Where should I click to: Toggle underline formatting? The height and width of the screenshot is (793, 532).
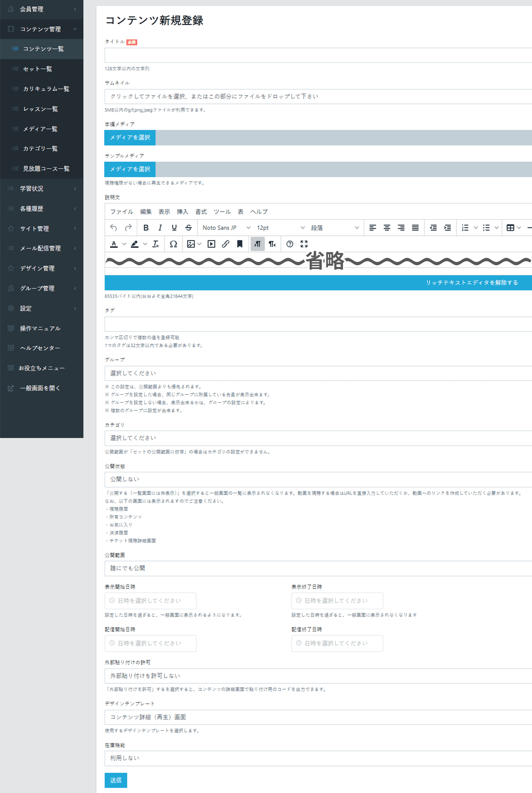174,227
